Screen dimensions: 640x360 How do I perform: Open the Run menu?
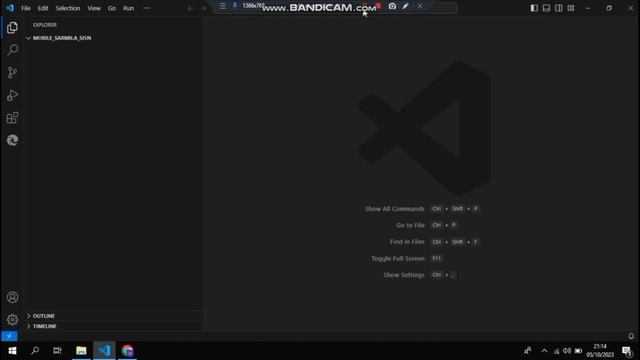(x=128, y=8)
